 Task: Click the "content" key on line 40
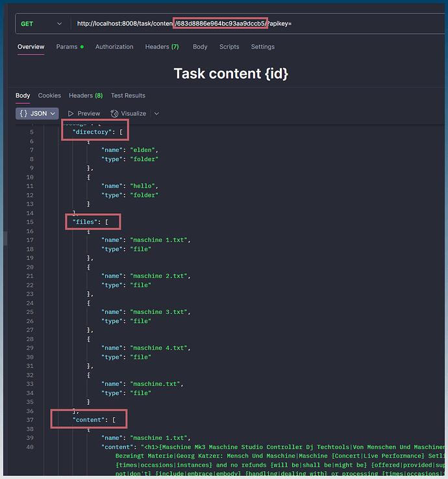click(117, 447)
